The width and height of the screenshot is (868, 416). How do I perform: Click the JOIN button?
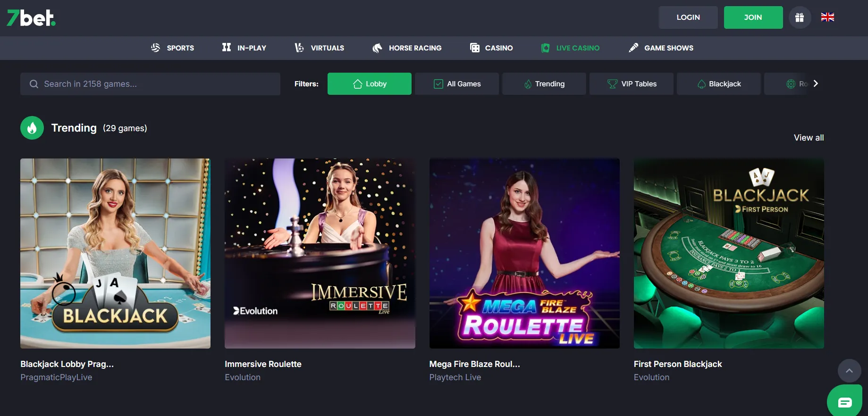(753, 17)
